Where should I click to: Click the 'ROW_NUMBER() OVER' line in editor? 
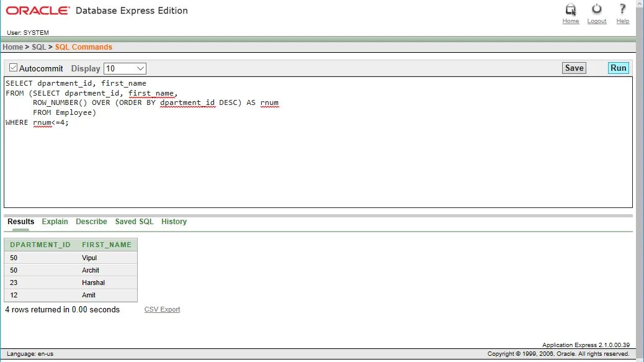tap(156, 102)
